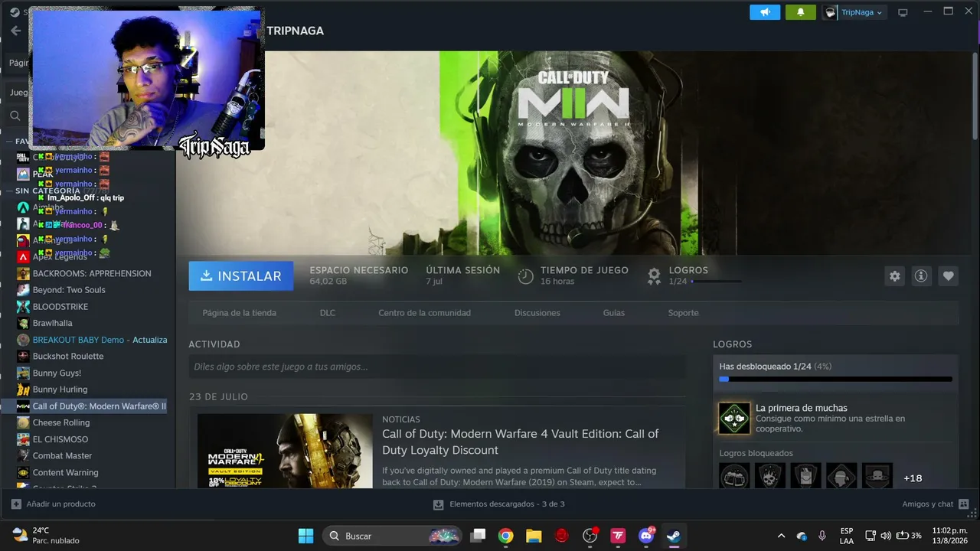Image resolution: width=980 pixels, height=551 pixels.
Task: Click the microphone icon in system tray
Action: (822, 536)
